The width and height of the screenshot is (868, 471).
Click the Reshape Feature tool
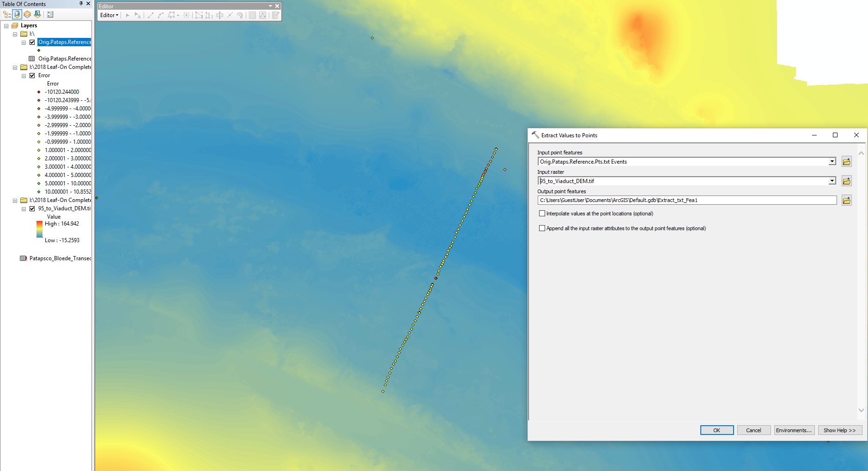pyautogui.click(x=209, y=15)
